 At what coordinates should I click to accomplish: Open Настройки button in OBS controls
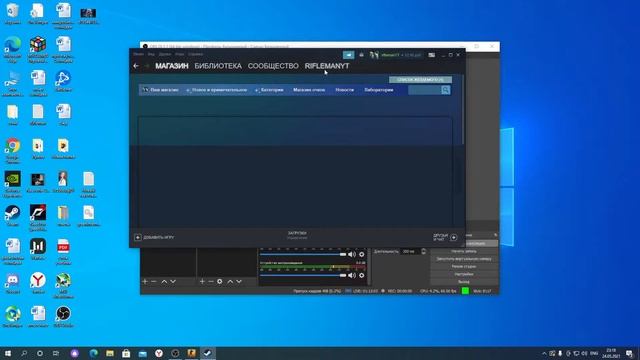click(x=464, y=274)
